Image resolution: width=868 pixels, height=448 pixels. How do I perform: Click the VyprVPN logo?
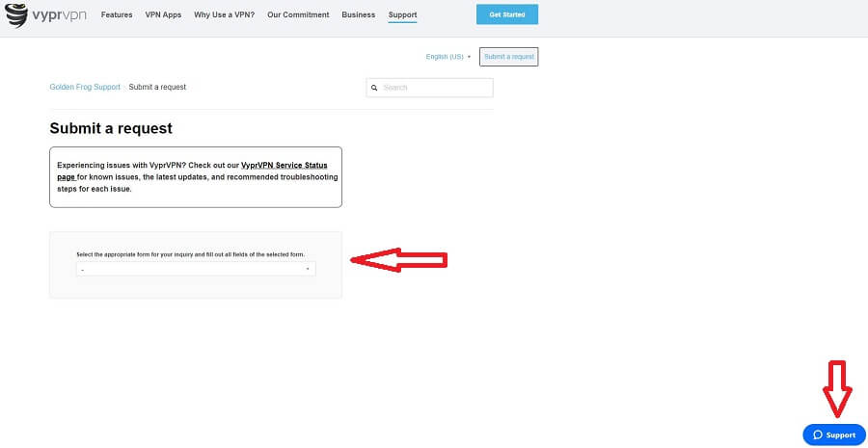(45, 15)
